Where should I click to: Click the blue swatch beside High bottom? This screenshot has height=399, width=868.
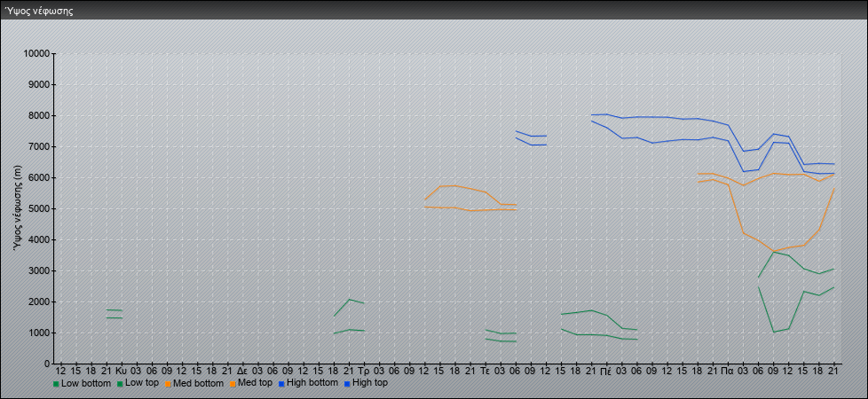pyautogui.click(x=281, y=384)
